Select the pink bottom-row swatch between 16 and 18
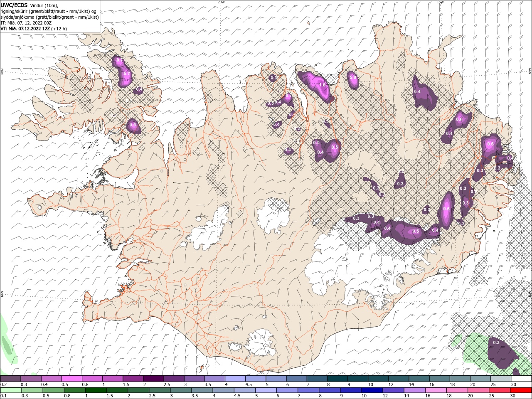The width and height of the screenshot is (532, 399). 436,390
